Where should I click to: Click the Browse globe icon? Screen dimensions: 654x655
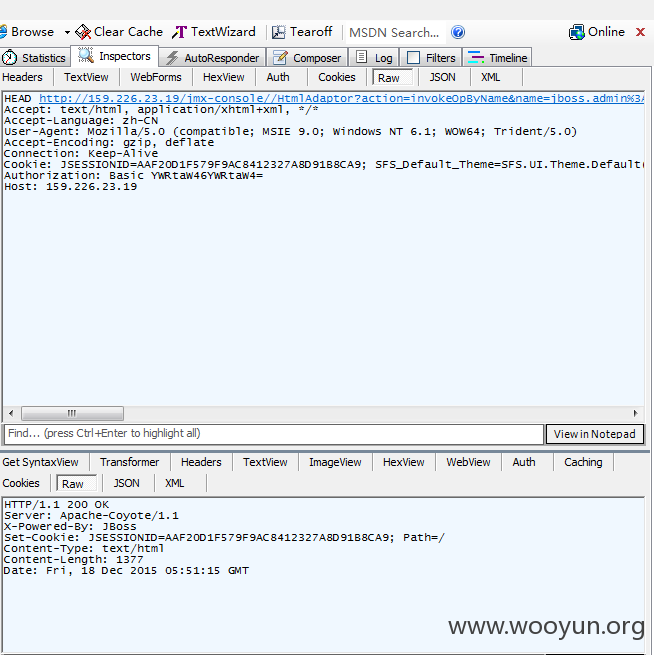coord(3,32)
